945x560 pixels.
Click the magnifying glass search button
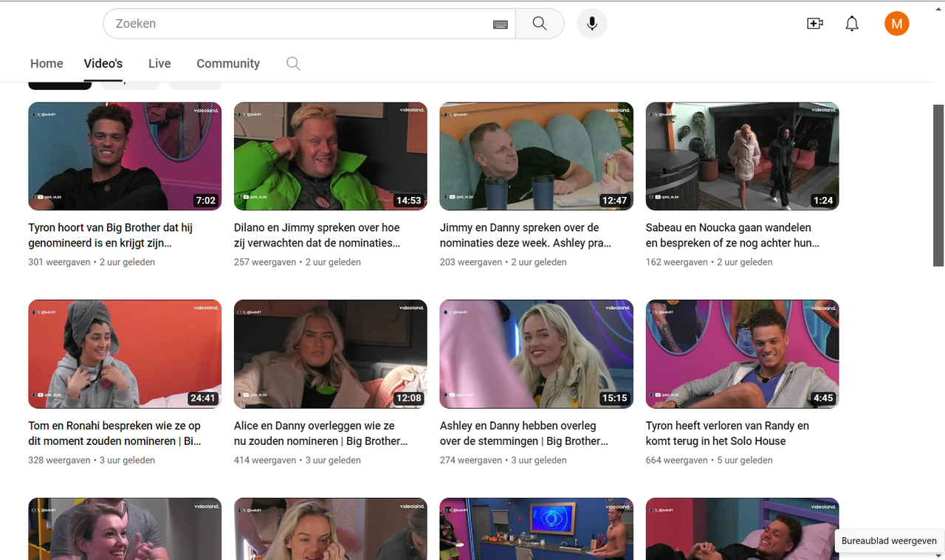tap(540, 24)
